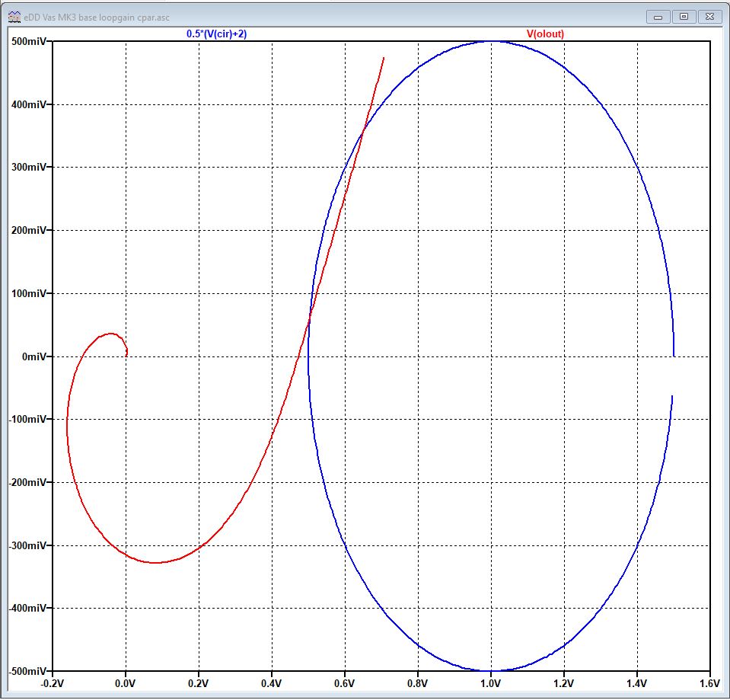Click the window title 'eDD Vas MK3 base loopgain cpar.asc'

pos(97,18)
